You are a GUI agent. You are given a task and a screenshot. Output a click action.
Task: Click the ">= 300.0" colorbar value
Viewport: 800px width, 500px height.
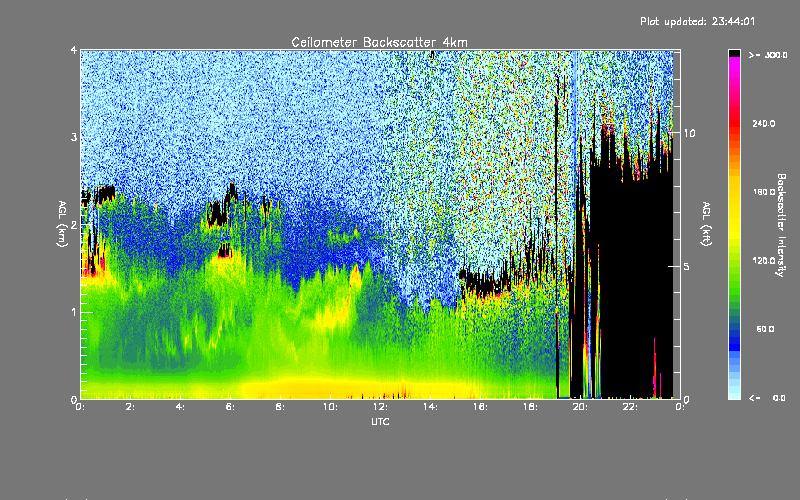[x=768, y=55]
